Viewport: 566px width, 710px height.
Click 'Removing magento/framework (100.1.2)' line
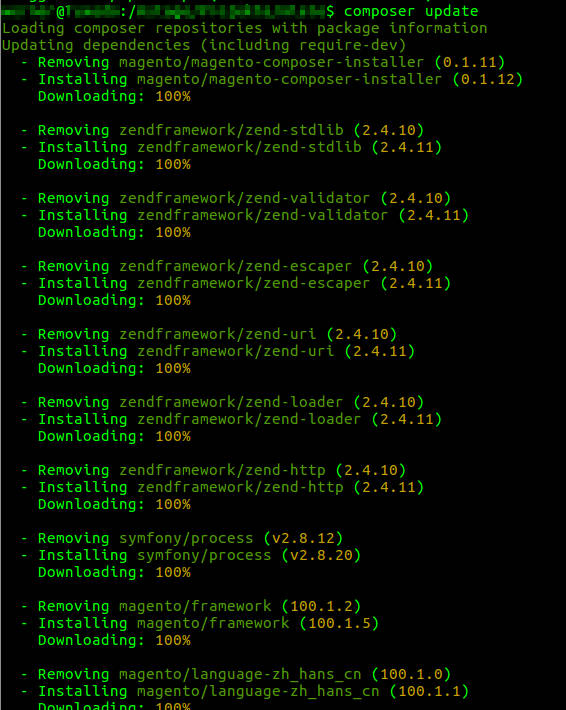[191, 606]
